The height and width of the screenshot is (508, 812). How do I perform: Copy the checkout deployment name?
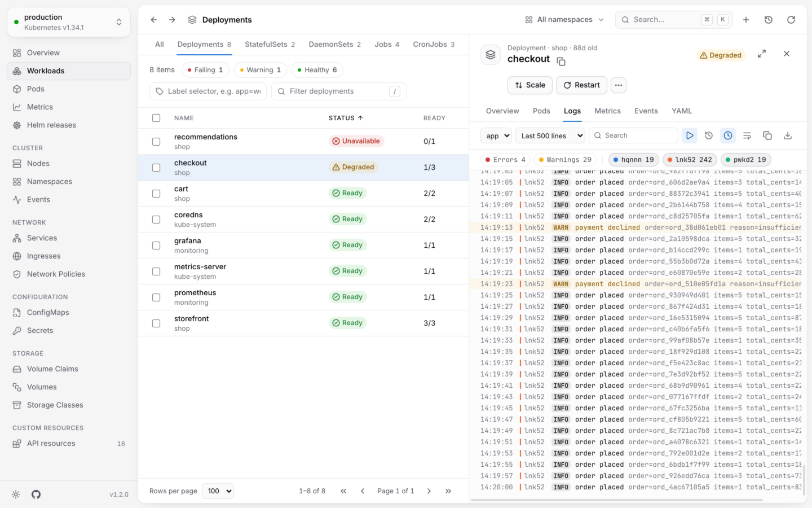pyautogui.click(x=561, y=61)
